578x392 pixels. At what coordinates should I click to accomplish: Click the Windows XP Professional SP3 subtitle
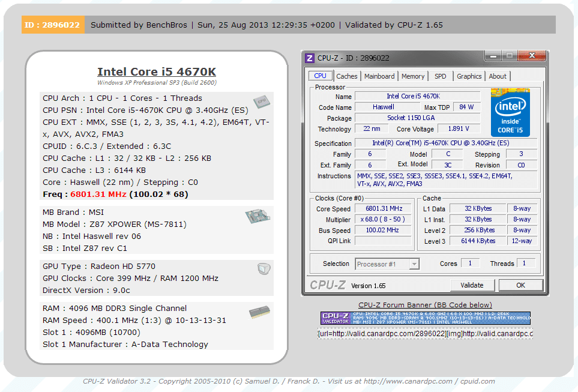click(157, 83)
